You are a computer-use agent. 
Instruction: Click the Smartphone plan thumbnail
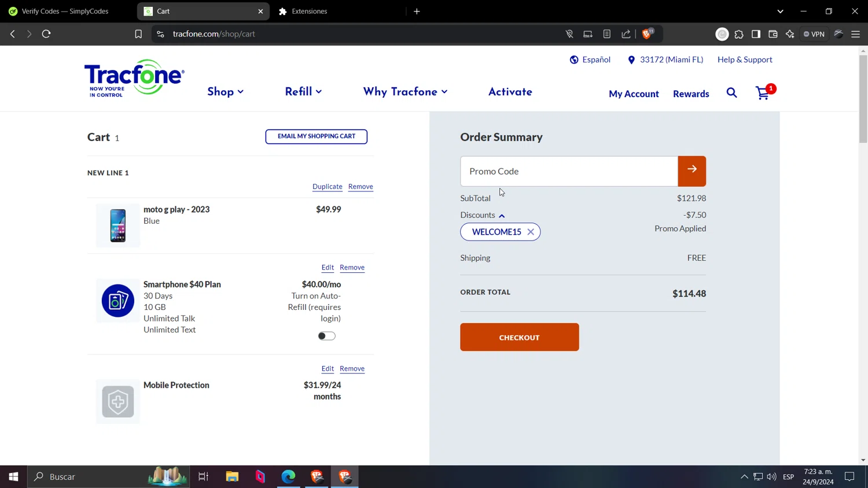click(118, 301)
